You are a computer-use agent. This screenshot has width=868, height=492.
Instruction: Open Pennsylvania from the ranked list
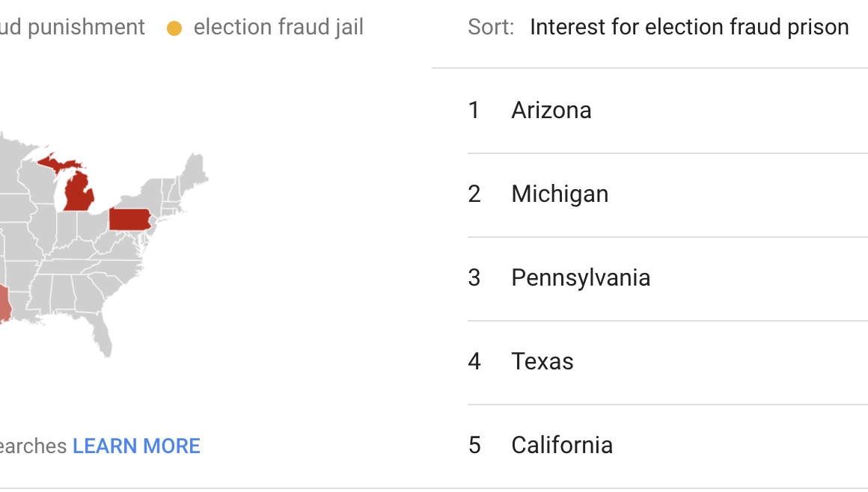(x=581, y=278)
